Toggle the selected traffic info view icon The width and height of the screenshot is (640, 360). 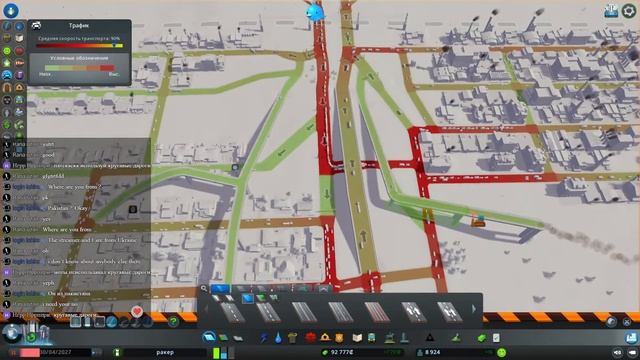tap(7, 75)
